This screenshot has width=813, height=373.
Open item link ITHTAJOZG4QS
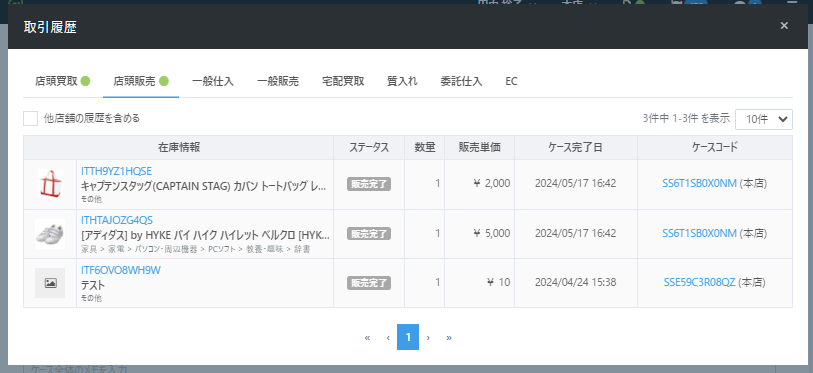[117, 220]
